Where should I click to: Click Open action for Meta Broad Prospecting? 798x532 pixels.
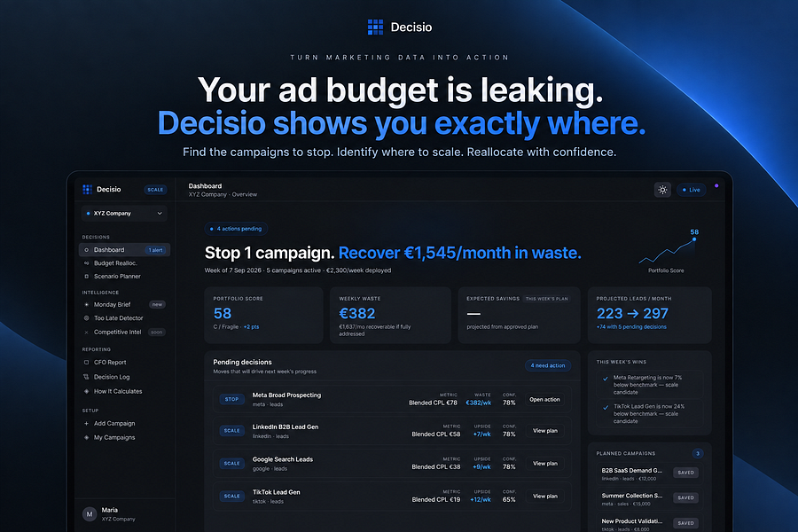pyautogui.click(x=544, y=400)
